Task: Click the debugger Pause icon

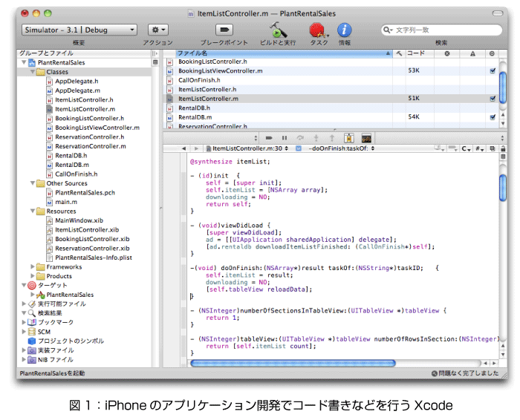Action: [x=285, y=138]
